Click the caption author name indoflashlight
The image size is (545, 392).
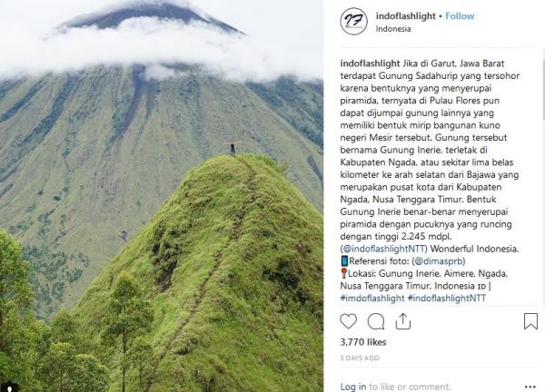coord(370,64)
